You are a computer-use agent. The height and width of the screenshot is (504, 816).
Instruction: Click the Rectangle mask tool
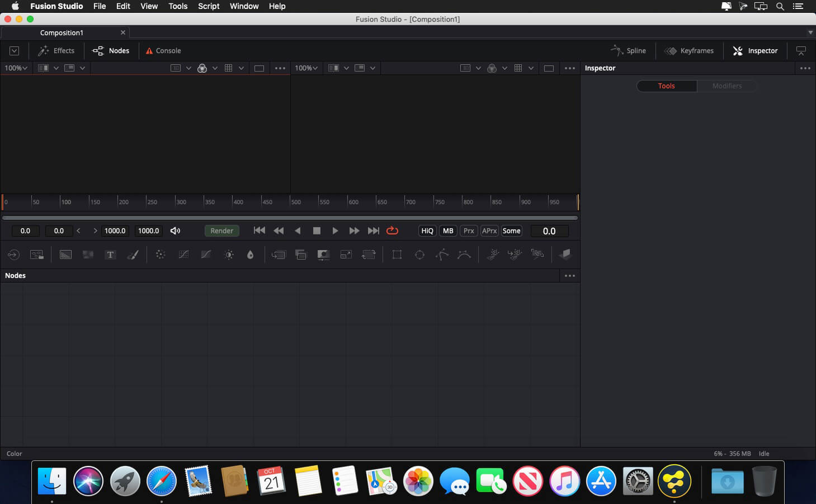point(397,255)
